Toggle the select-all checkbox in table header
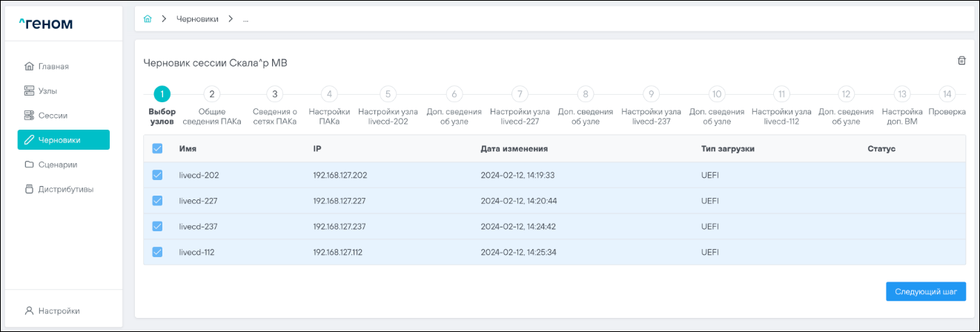The image size is (980, 332). tap(157, 149)
